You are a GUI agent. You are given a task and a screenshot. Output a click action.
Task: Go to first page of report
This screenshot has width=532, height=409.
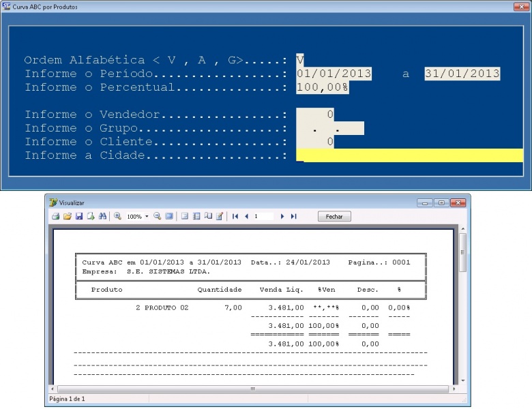click(x=235, y=216)
